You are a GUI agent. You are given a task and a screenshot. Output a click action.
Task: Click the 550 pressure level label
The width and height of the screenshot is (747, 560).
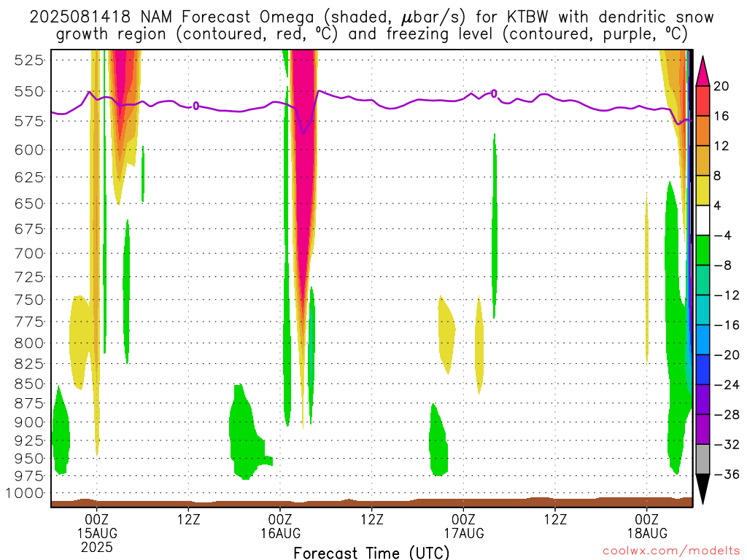click(x=29, y=91)
